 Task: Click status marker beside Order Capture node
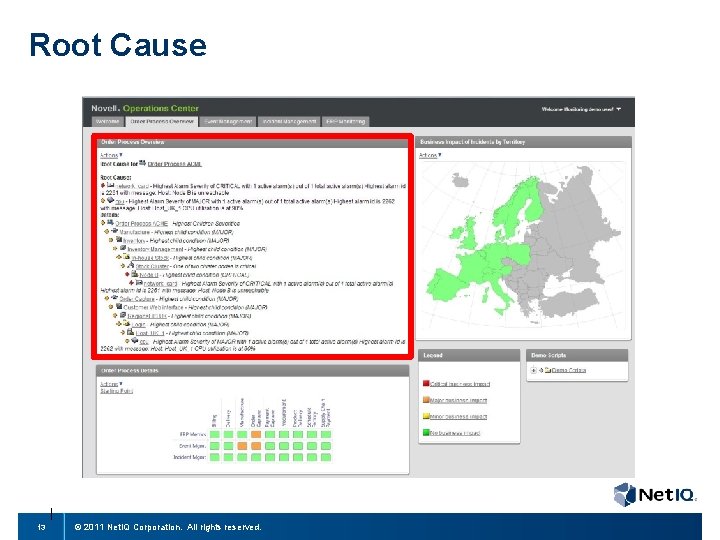tap(107, 298)
